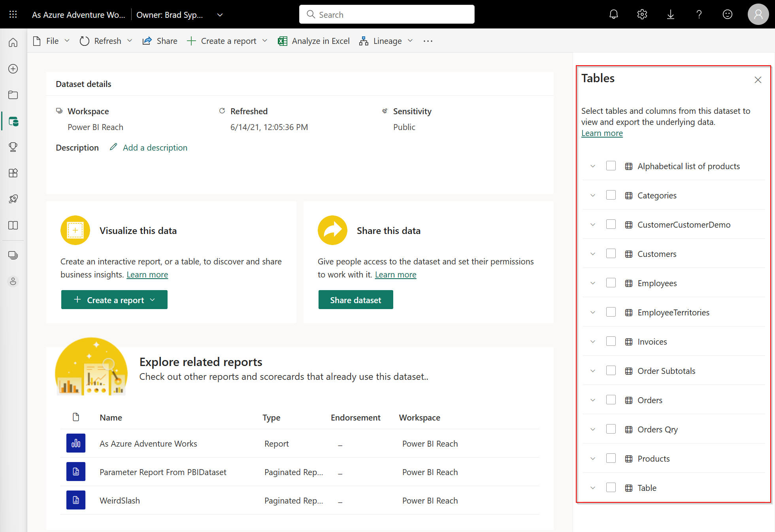
Task: Click the settings gear icon
Action: coord(643,14)
